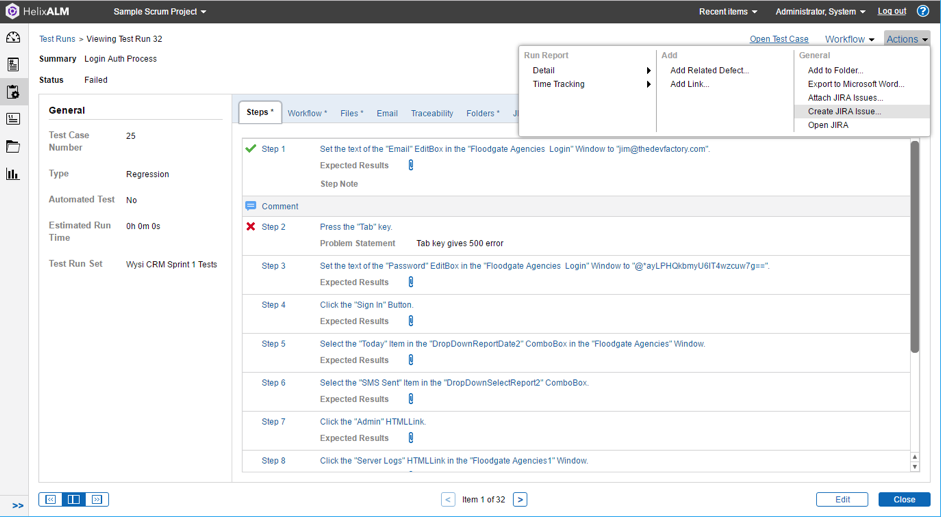Toggle collapse-right pane layout button
Viewport: 941px width, 517px height.
[x=97, y=499]
